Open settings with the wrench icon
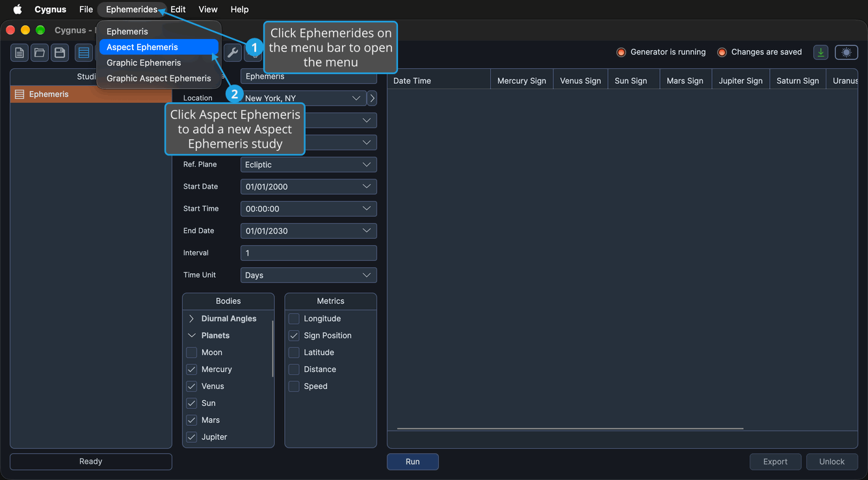This screenshot has height=480, width=868. pos(232,53)
